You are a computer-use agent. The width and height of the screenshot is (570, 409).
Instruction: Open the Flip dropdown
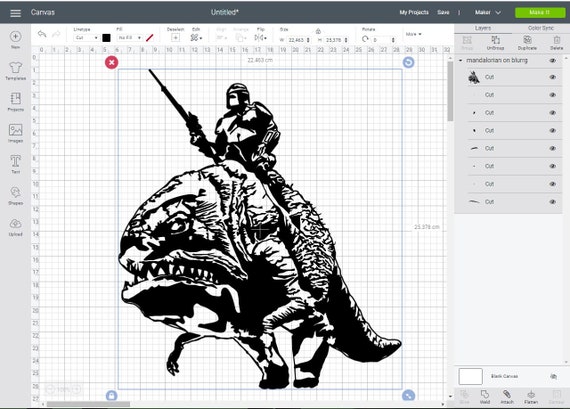pyautogui.click(x=261, y=37)
